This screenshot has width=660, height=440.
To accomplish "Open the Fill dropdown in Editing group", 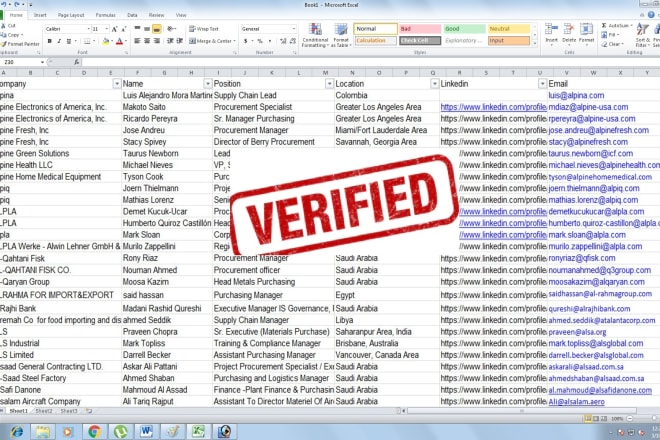I will pyautogui.click(x=610, y=35).
